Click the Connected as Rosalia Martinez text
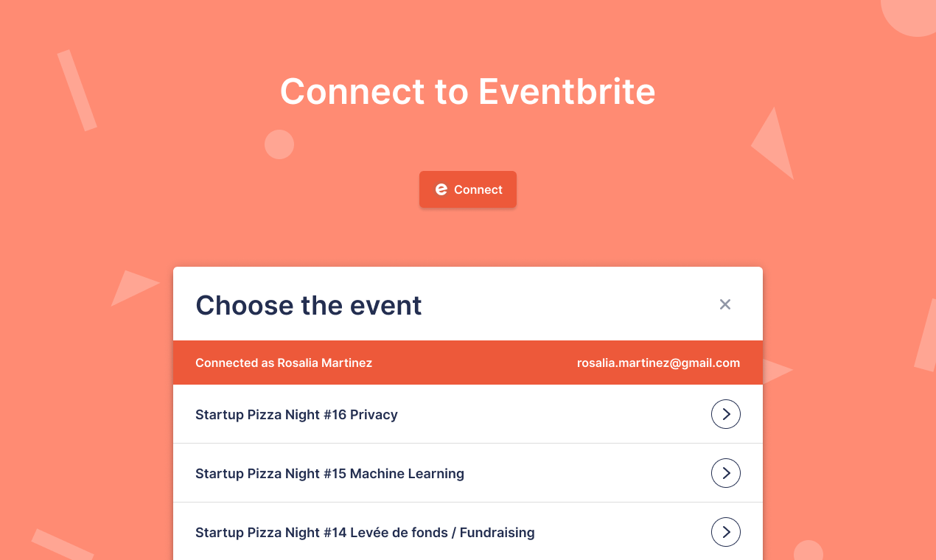The image size is (936, 560). click(284, 363)
